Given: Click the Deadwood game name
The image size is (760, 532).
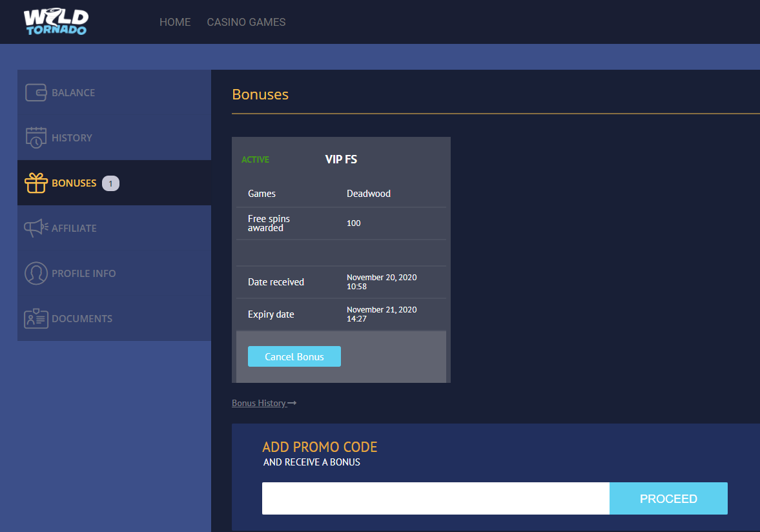Looking at the screenshot, I should (369, 194).
